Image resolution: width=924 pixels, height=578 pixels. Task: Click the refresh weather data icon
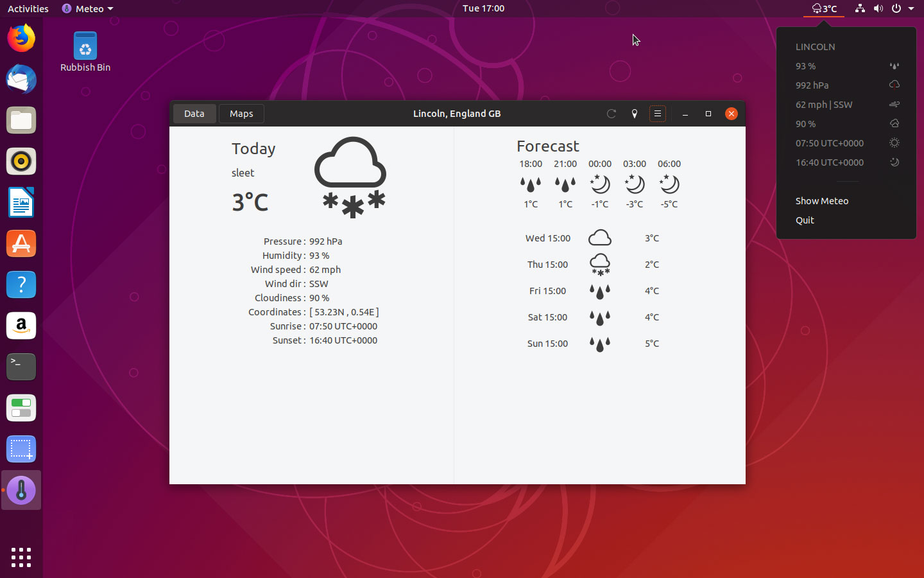pyautogui.click(x=611, y=114)
